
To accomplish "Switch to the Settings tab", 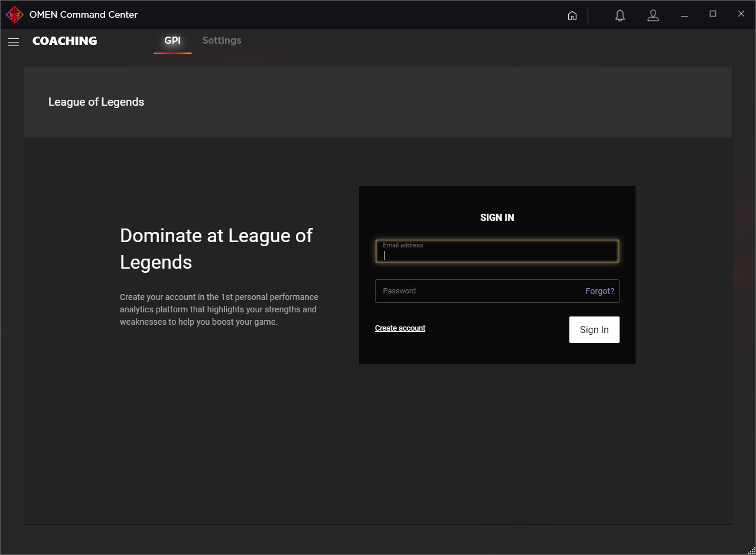I will (221, 41).
